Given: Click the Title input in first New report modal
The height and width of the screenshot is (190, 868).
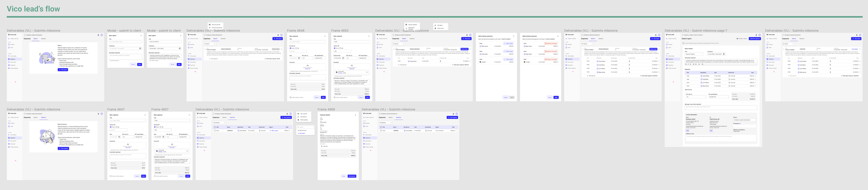Looking at the screenshot, I should pos(125,42).
